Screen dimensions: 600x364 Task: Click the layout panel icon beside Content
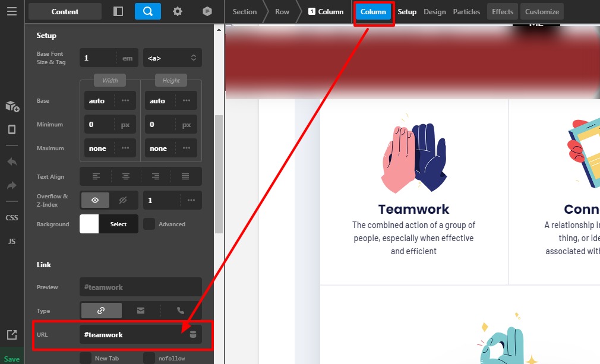[x=118, y=11]
